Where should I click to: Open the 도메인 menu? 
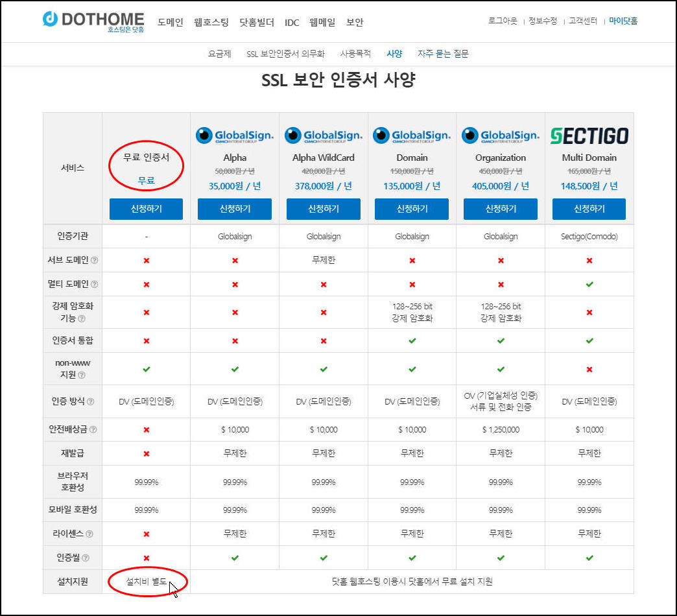tap(170, 22)
